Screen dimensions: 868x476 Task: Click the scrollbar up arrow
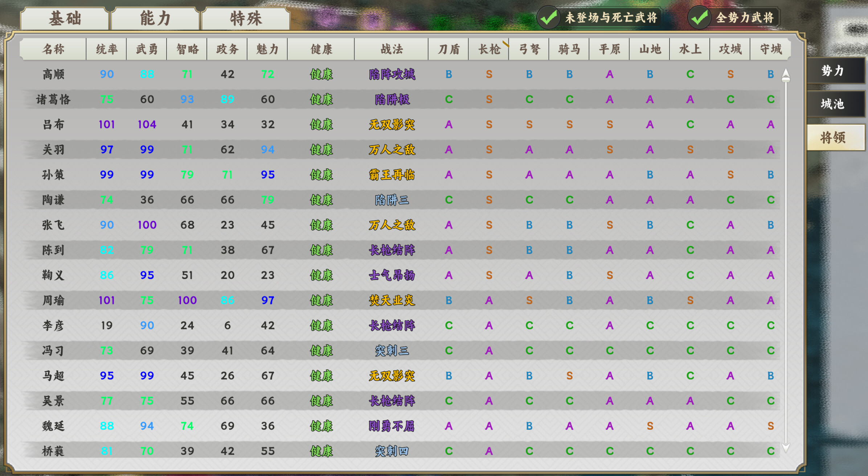786,74
